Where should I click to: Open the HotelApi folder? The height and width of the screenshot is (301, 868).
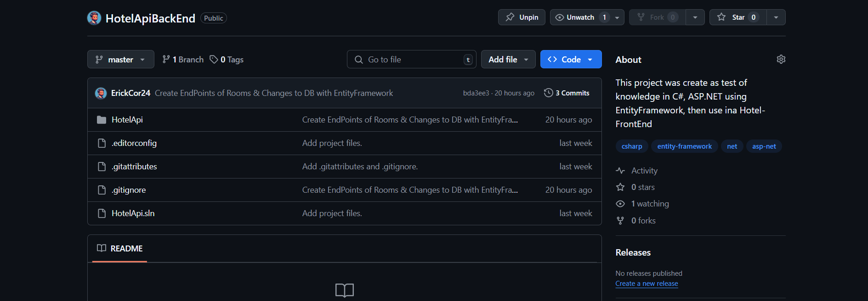127,120
